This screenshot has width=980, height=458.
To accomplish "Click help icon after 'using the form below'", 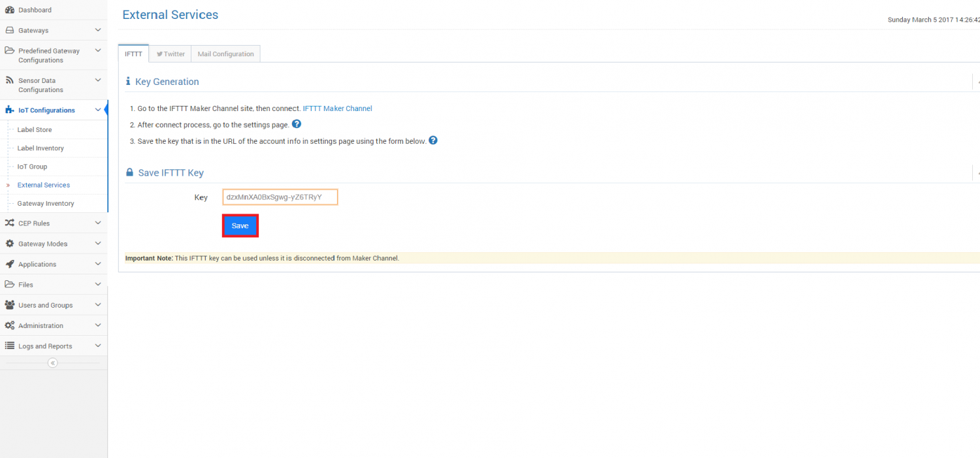I will 433,140.
